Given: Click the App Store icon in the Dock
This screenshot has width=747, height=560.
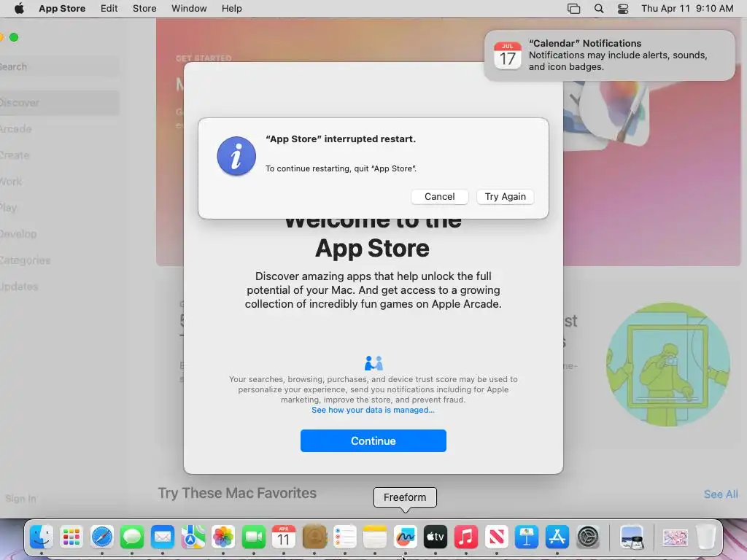Looking at the screenshot, I should (557, 537).
